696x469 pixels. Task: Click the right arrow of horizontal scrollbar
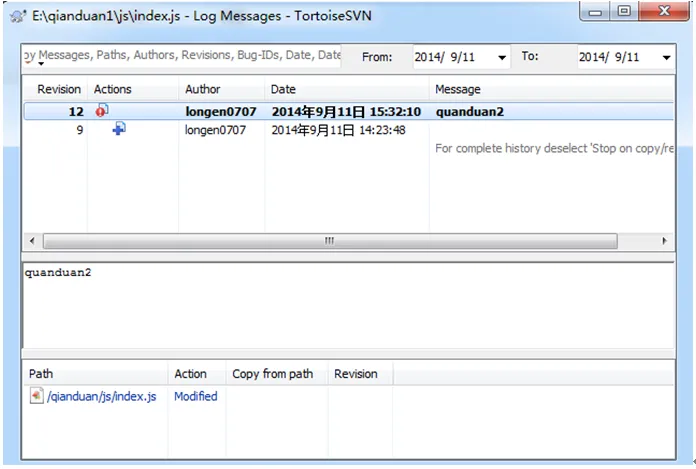click(664, 241)
